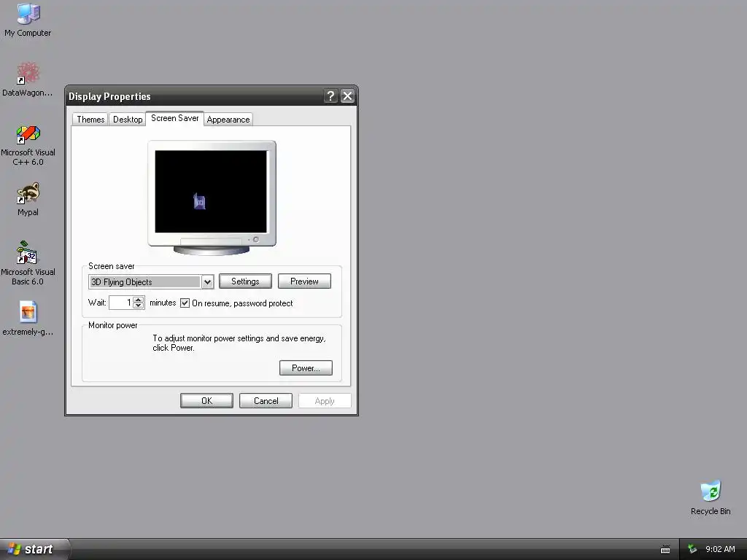Screen dimensions: 747x560
Task: Click the keyboard icon in taskbar
Action: 665,550
